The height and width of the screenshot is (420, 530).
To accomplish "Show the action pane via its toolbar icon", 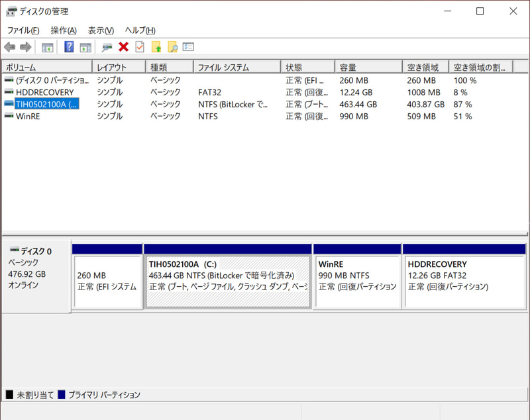I will [85, 46].
